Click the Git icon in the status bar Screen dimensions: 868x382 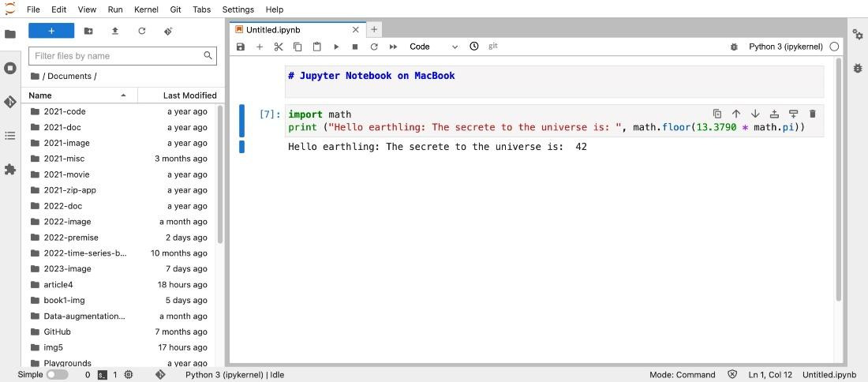click(160, 375)
